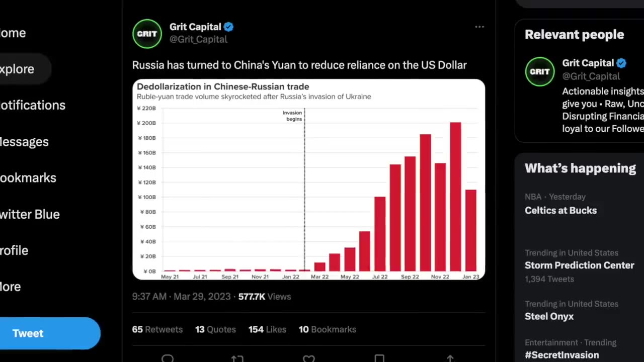Click the retweet icon under the tweet

pyautogui.click(x=237, y=358)
